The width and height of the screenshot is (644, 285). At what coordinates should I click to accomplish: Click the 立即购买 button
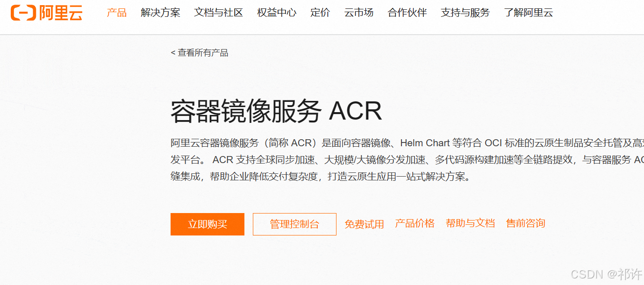tap(208, 224)
